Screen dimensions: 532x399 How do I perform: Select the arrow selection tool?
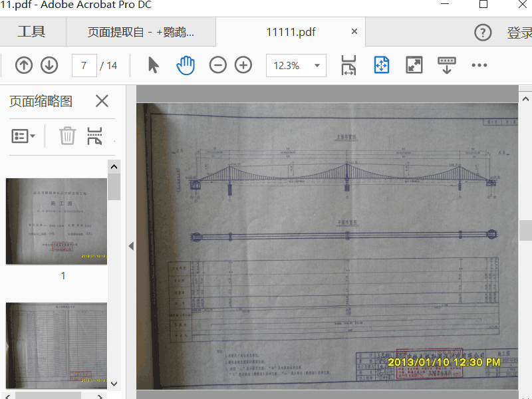[x=154, y=65]
